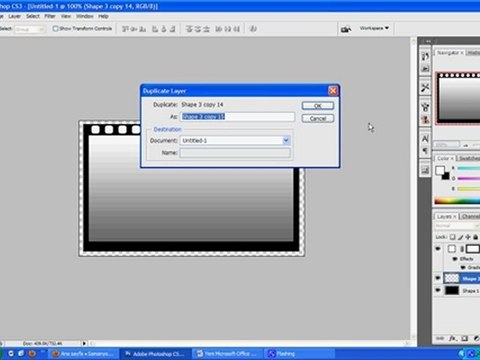480x360 pixels.
Task: Click Yeni Microsoft Office taskbar button
Action: pyautogui.click(x=228, y=354)
